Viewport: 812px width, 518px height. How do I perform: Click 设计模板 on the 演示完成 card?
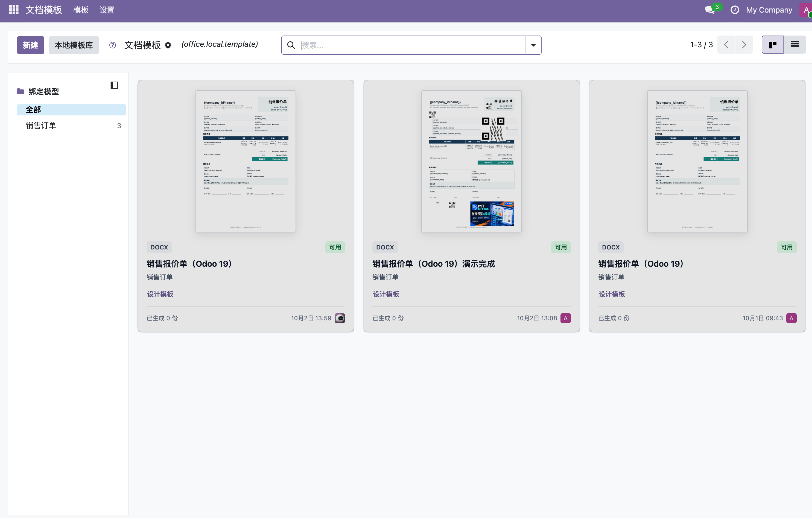click(x=386, y=294)
